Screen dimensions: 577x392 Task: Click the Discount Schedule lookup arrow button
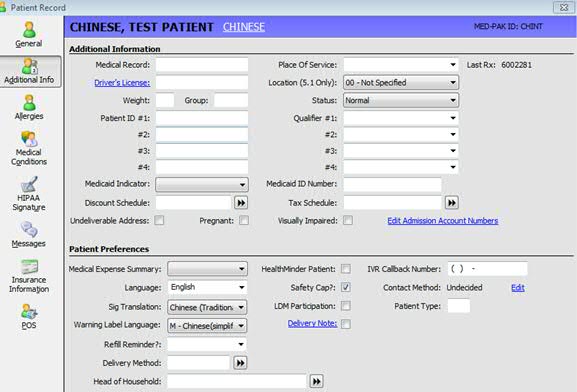(241, 203)
